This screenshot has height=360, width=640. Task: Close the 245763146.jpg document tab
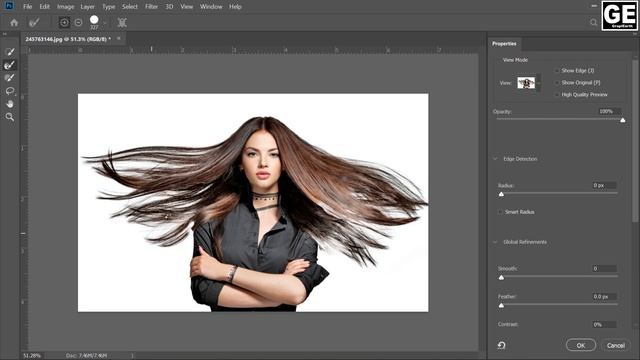(119, 38)
